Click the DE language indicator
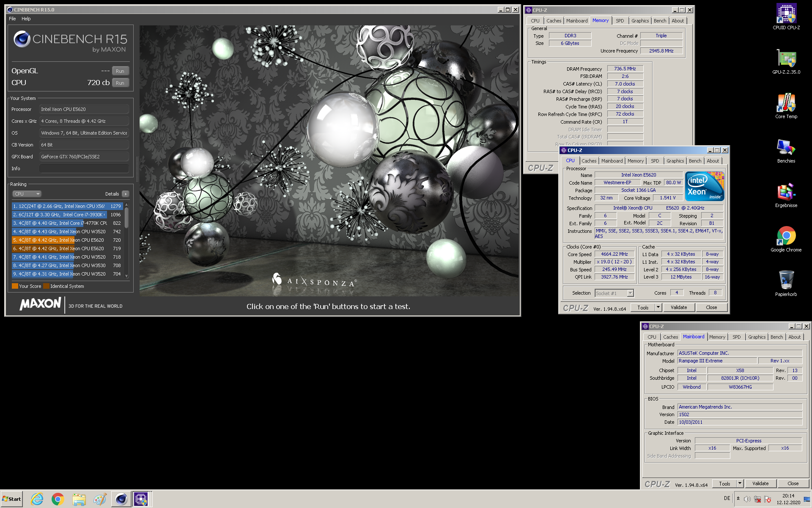812x508 pixels. 727,498
